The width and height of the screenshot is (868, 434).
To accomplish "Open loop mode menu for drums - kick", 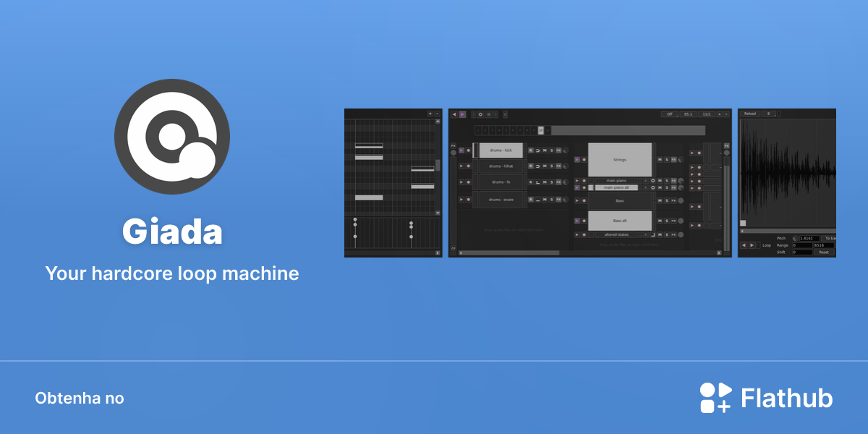I will [537, 150].
